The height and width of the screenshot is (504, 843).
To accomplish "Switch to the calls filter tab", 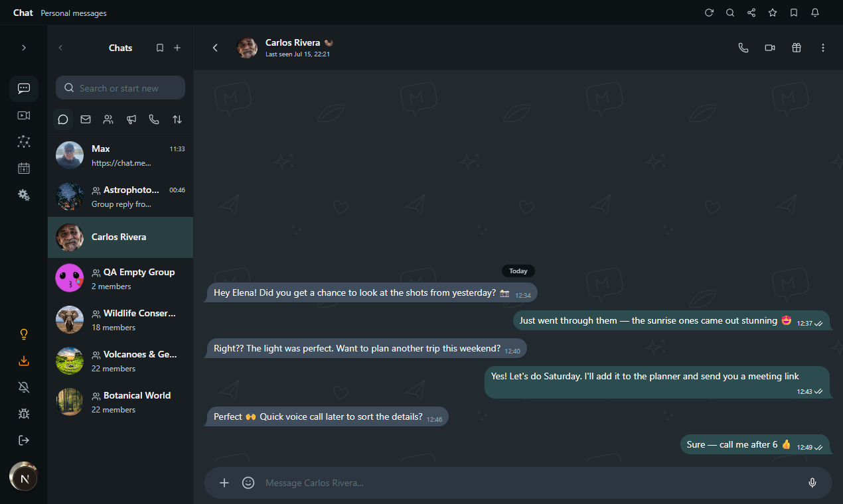I will coord(154,119).
